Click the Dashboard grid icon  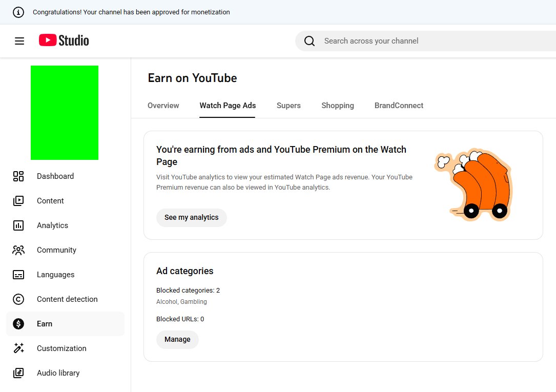click(18, 176)
